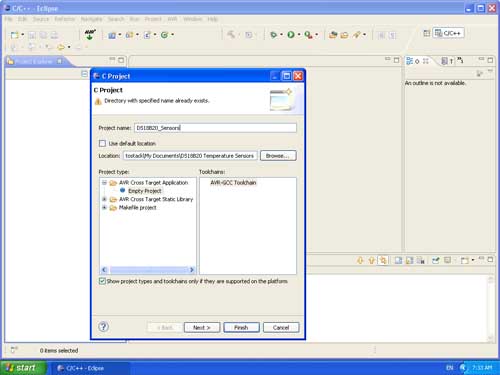Open the dropdown arrow next to new class icon
This screenshot has width=500, height=375.
[x=173, y=35]
